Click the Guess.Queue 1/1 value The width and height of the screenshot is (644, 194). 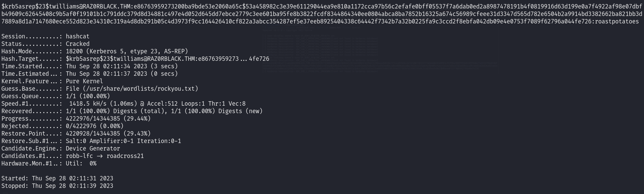pos(88,96)
